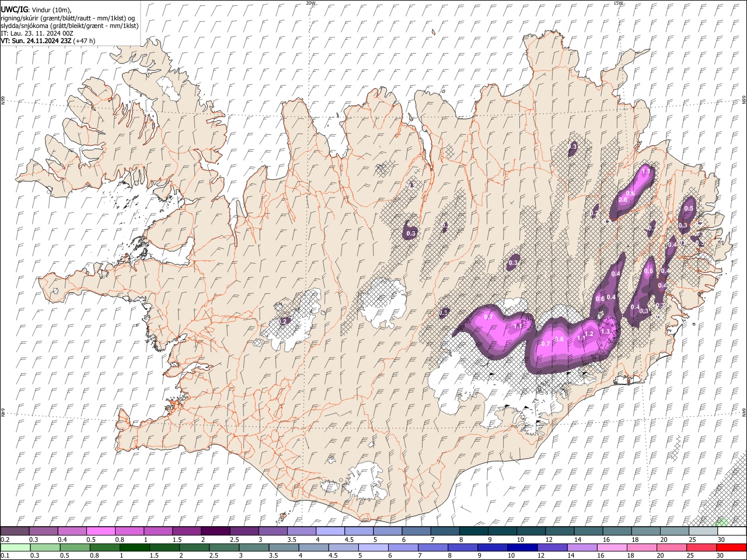The height and width of the screenshot is (560, 747).
Task: Select the purple snow swatch labeled 1.5
Action: (x=187, y=531)
